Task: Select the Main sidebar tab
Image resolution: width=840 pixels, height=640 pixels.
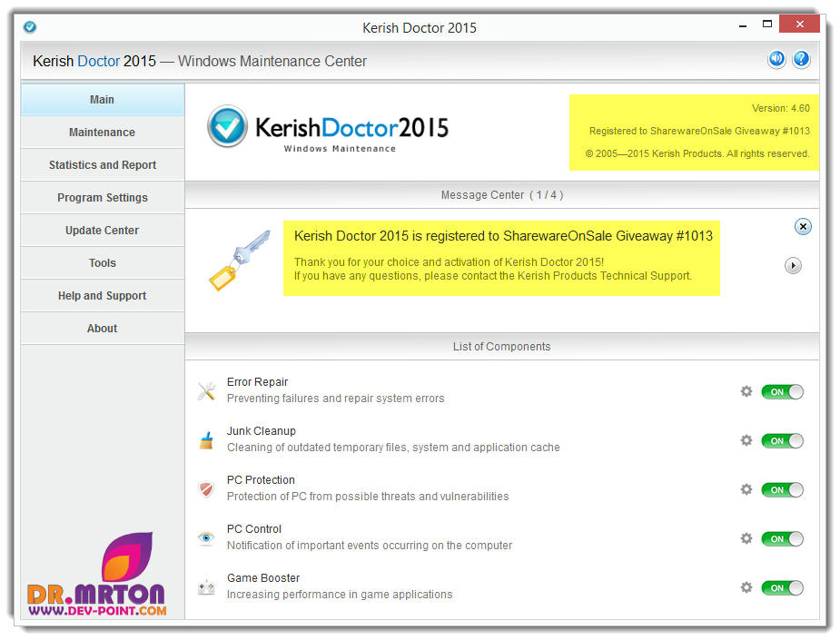Action: pyautogui.click(x=103, y=100)
